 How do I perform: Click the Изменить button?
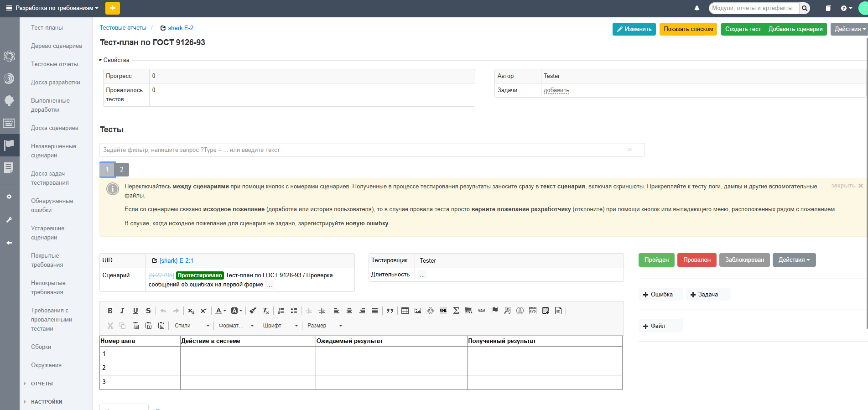click(634, 29)
